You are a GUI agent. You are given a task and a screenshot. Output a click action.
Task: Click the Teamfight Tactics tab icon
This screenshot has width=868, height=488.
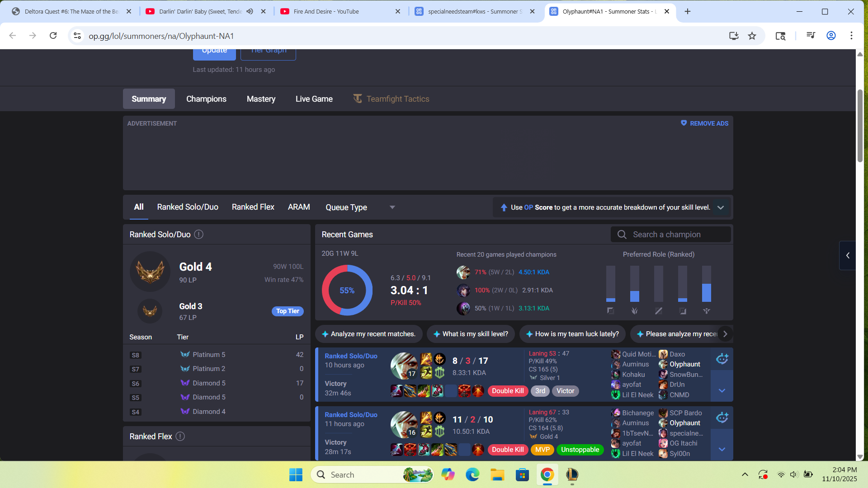[358, 99]
